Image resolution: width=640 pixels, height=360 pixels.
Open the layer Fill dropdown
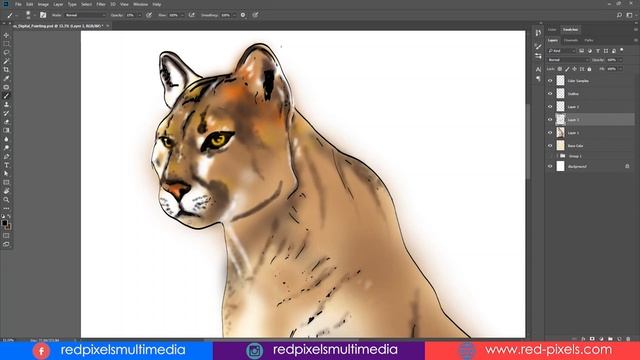coord(621,69)
